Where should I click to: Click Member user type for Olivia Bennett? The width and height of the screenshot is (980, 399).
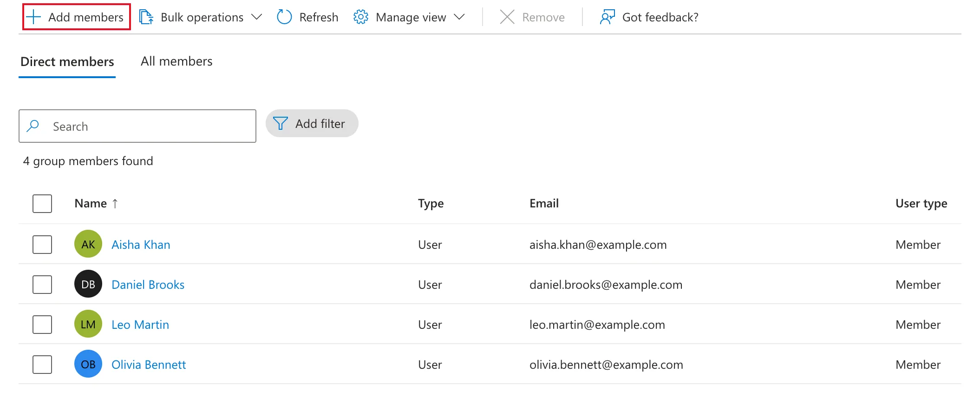coord(918,365)
